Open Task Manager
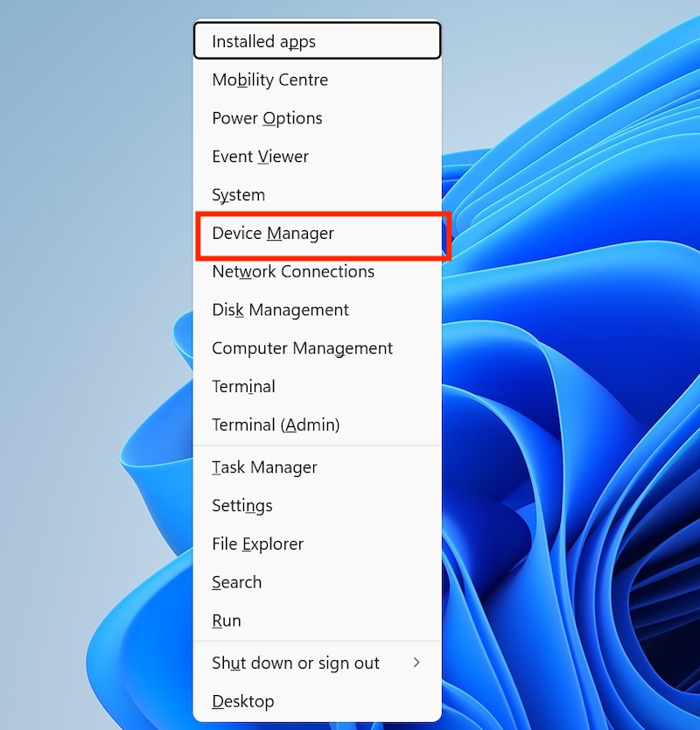Image resolution: width=700 pixels, height=730 pixels. pyautogui.click(x=264, y=467)
